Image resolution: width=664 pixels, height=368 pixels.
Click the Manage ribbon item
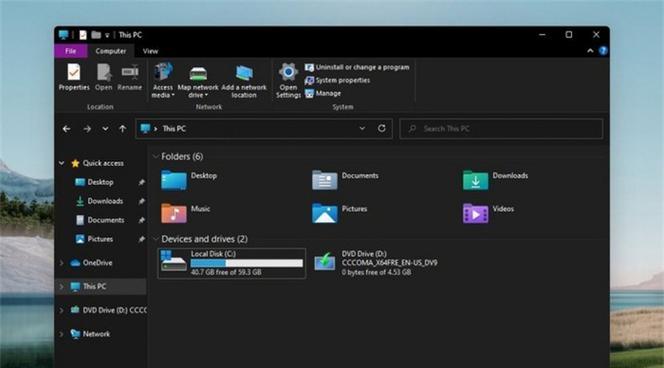(x=323, y=94)
